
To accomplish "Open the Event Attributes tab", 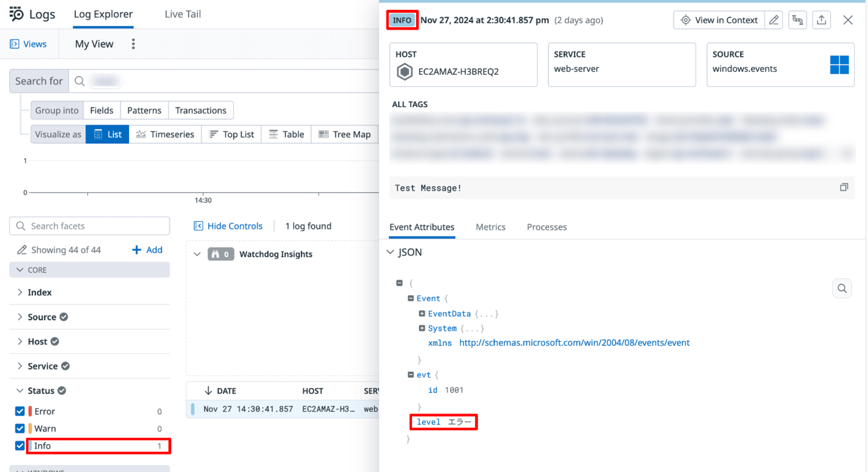I will (422, 227).
